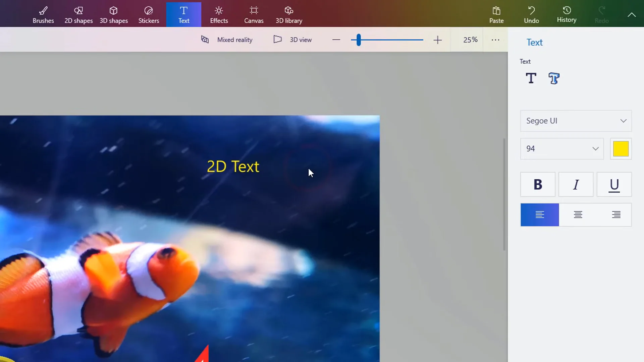This screenshot has height=362, width=644.
Task: Click the 25% zoom value
Action: pos(470,40)
